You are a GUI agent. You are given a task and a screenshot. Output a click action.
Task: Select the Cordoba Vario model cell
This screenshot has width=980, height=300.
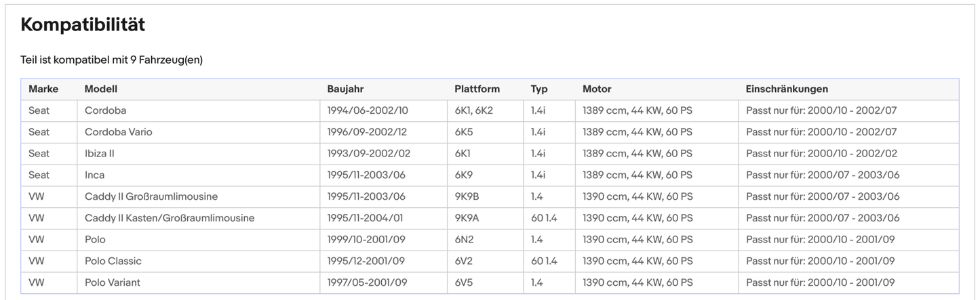119,132
